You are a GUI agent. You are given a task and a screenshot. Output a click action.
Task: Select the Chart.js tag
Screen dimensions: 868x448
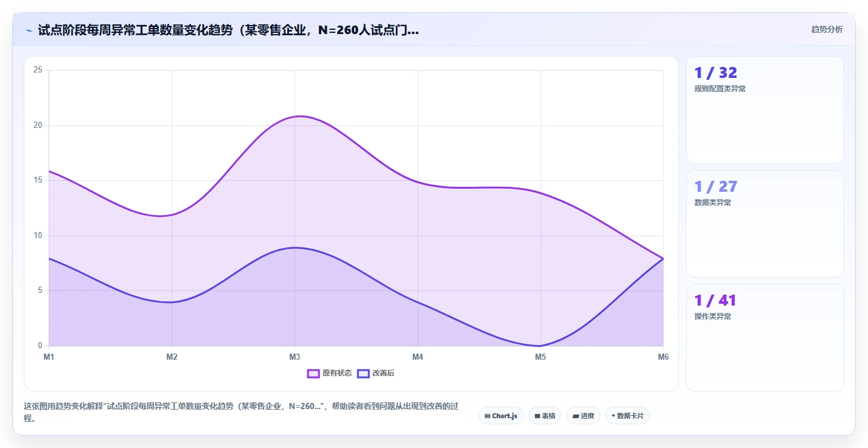click(x=501, y=416)
